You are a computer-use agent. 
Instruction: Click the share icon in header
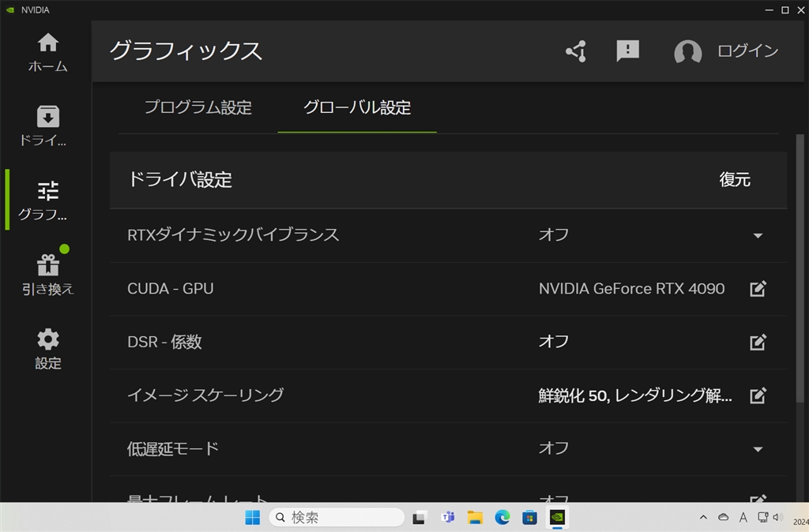[x=576, y=51]
